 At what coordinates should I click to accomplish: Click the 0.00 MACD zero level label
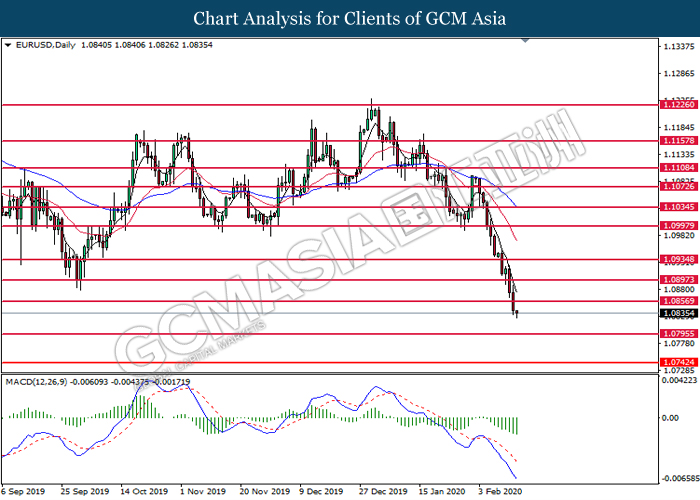670,418
